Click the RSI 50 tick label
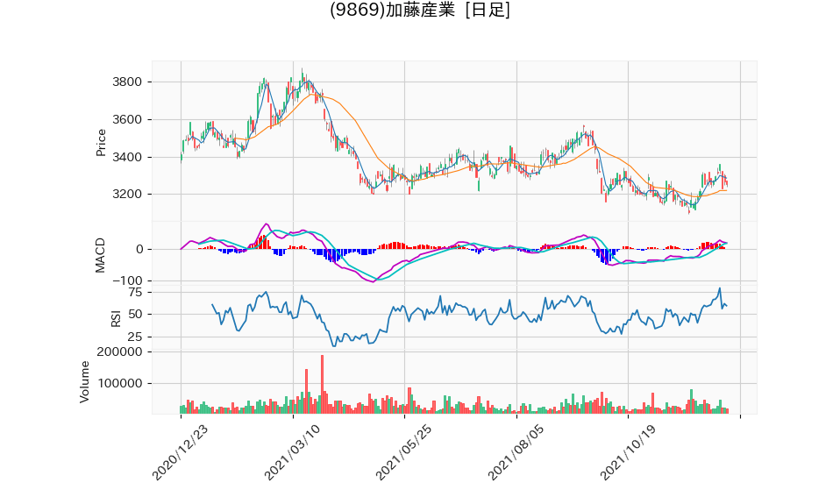 (x=136, y=315)
